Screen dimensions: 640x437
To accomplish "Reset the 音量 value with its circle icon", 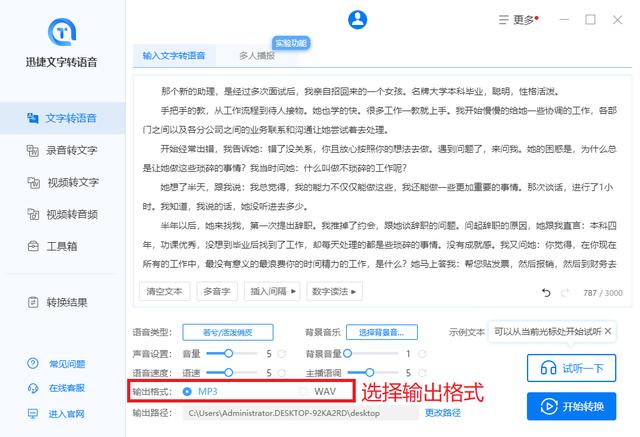I will 282,354.
